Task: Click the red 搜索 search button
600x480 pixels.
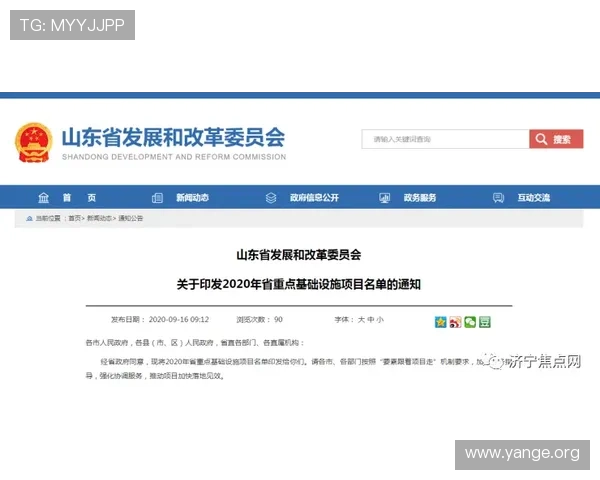Action: pos(556,139)
